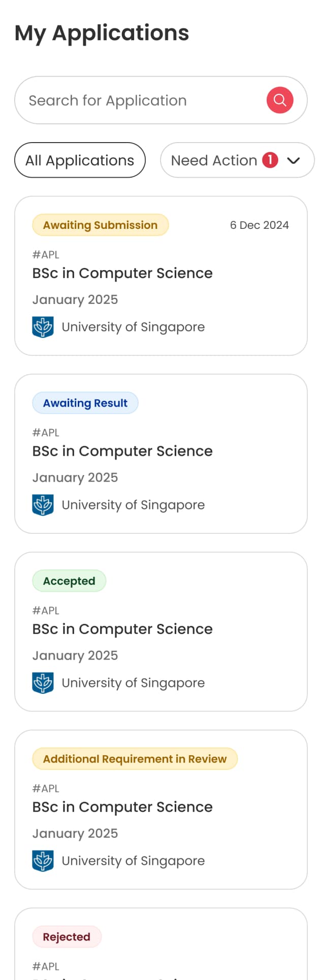Click university logo in Accepted card
This screenshot has height=980, width=322.
point(43,683)
